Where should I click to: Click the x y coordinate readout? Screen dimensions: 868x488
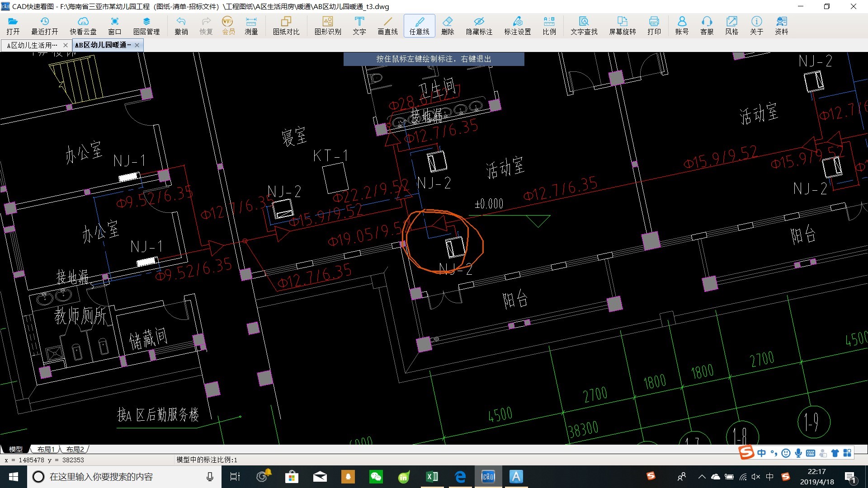click(x=44, y=460)
